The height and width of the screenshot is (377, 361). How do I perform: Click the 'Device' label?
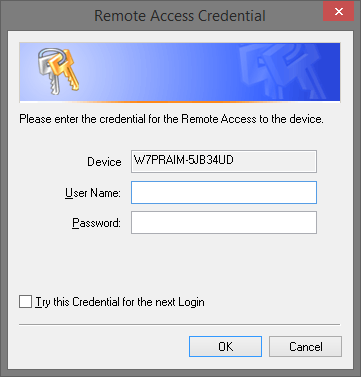pyautogui.click(x=104, y=162)
